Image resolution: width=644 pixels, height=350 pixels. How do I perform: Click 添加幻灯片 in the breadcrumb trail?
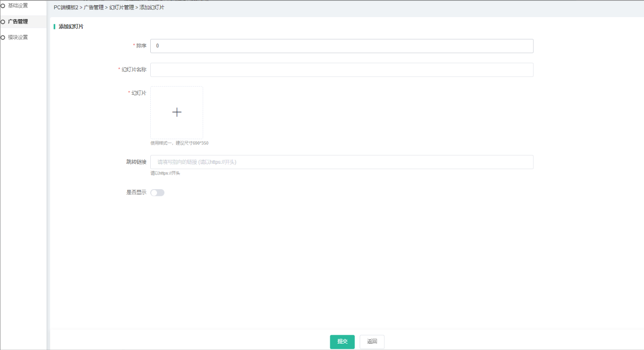pyautogui.click(x=152, y=8)
